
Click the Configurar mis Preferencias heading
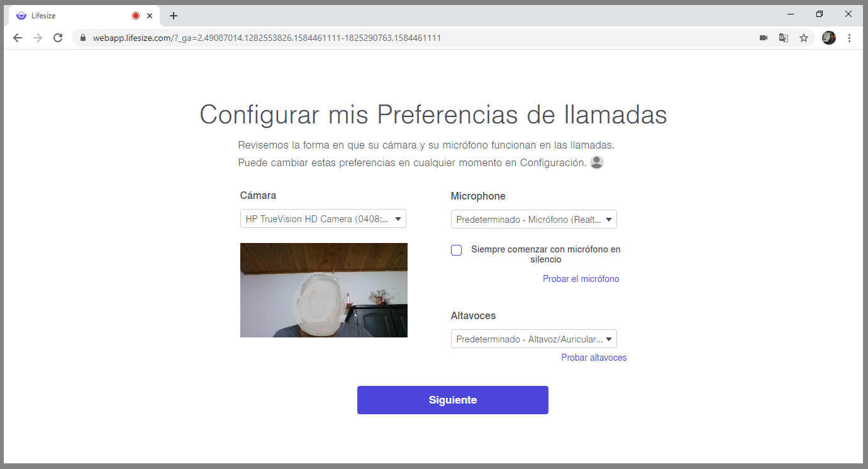pos(433,115)
